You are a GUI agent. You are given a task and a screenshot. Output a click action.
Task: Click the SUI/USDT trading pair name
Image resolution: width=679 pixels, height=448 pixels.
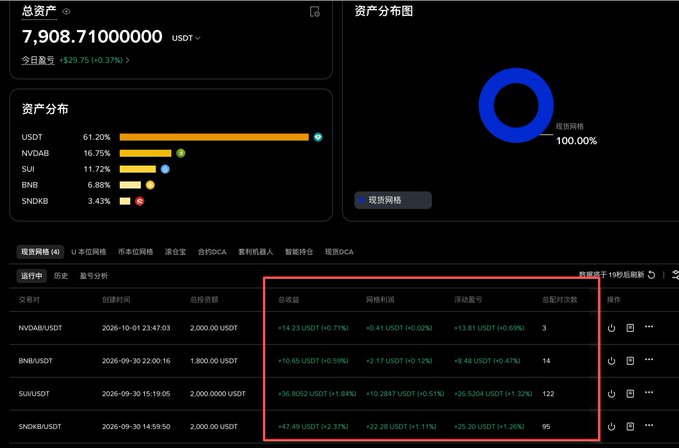coord(34,394)
